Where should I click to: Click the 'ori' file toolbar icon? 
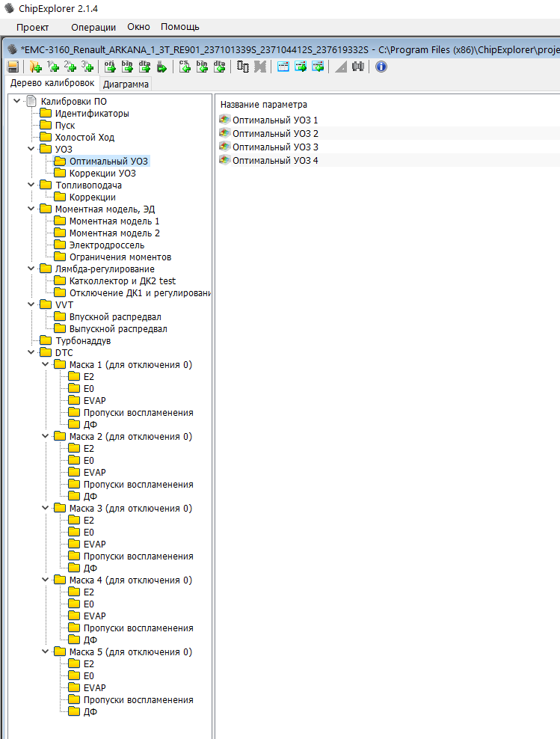(110, 67)
